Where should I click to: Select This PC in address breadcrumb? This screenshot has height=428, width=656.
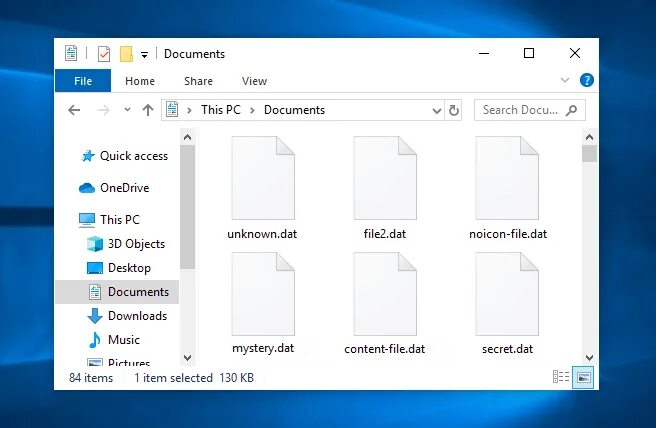tap(221, 110)
